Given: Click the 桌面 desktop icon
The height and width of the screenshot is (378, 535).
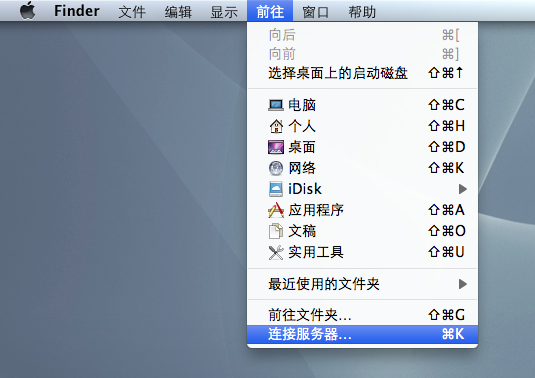Looking at the screenshot, I should tap(276, 147).
